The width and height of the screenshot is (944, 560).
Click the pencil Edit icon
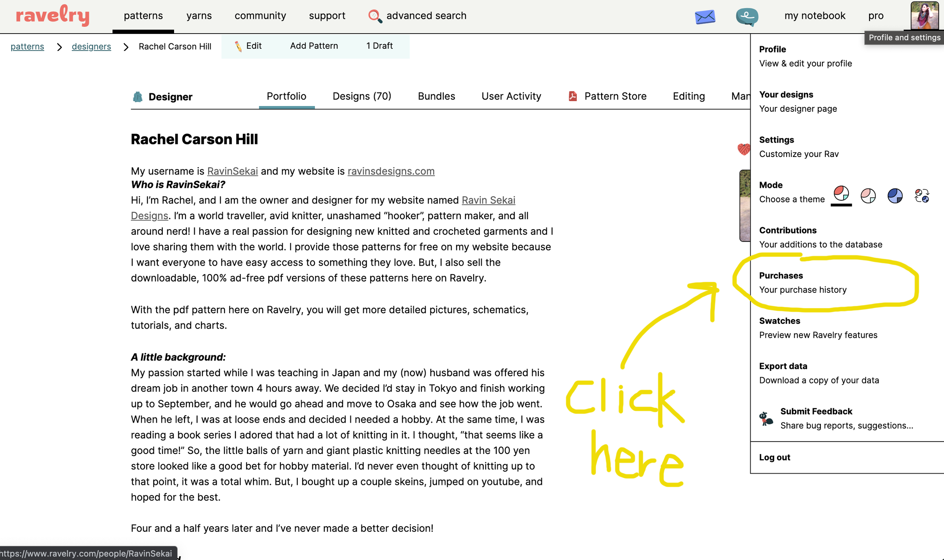tap(238, 46)
